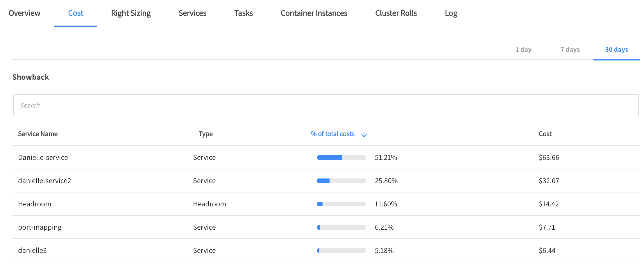Select the Cost tab
Screen dimensions: 644x268
[76, 13]
